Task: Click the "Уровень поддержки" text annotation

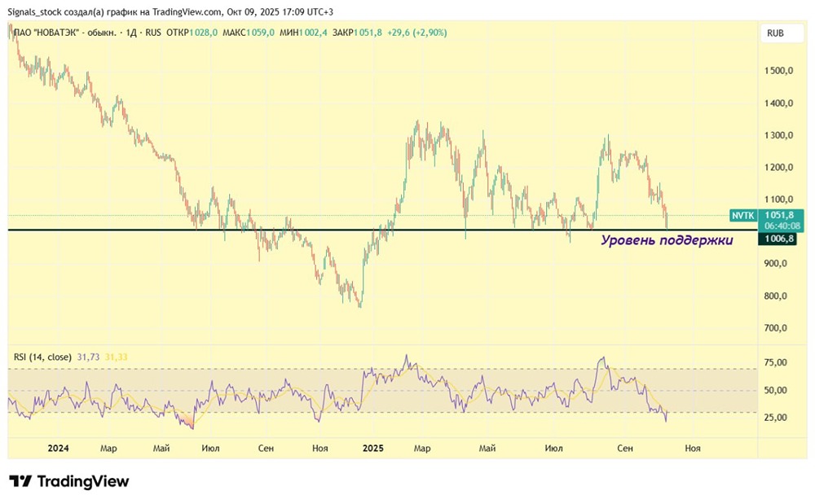Action: (667, 240)
